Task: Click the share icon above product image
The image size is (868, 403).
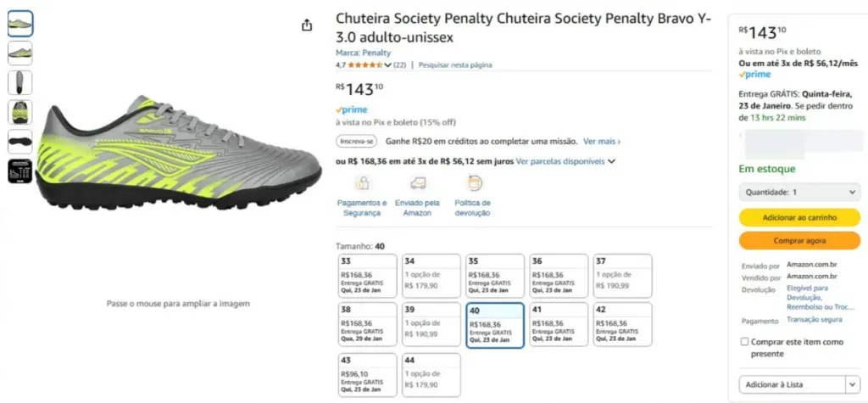Action: tap(307, 25)
